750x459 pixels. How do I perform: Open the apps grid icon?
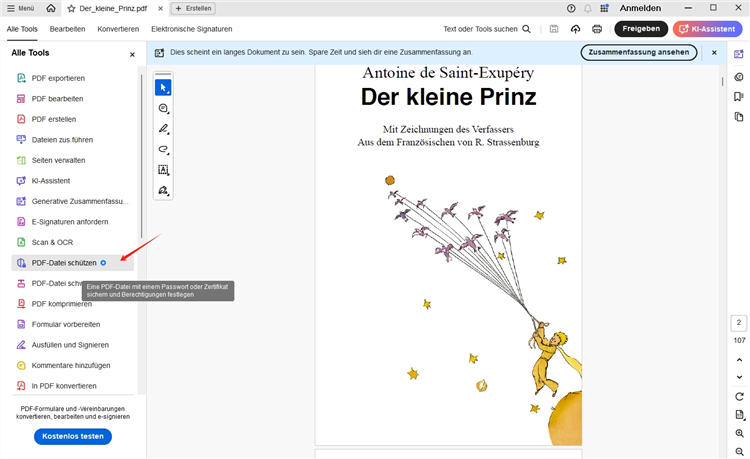(x=605, y=8)
